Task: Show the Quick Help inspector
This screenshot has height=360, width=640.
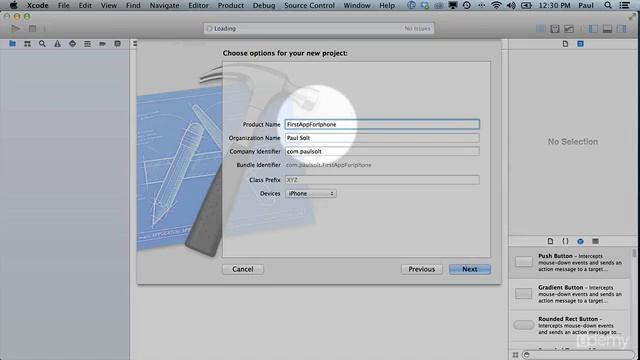Action: pyautogui.click(x=580, y=44)
